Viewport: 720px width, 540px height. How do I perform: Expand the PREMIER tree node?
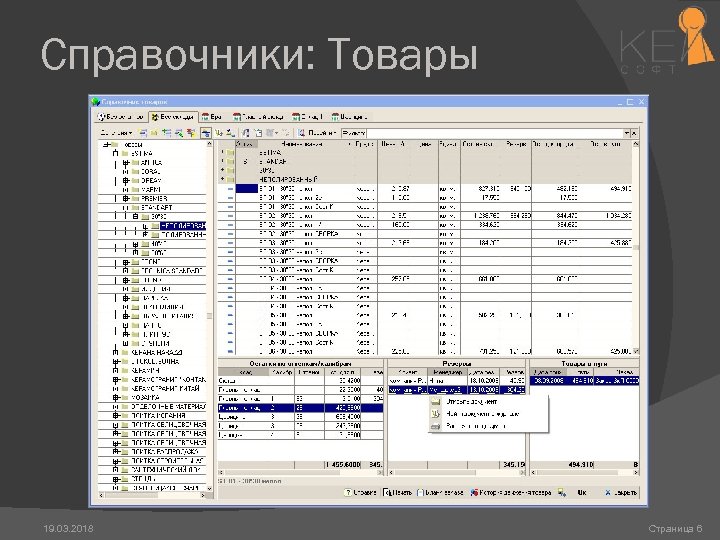click(125, 199)
